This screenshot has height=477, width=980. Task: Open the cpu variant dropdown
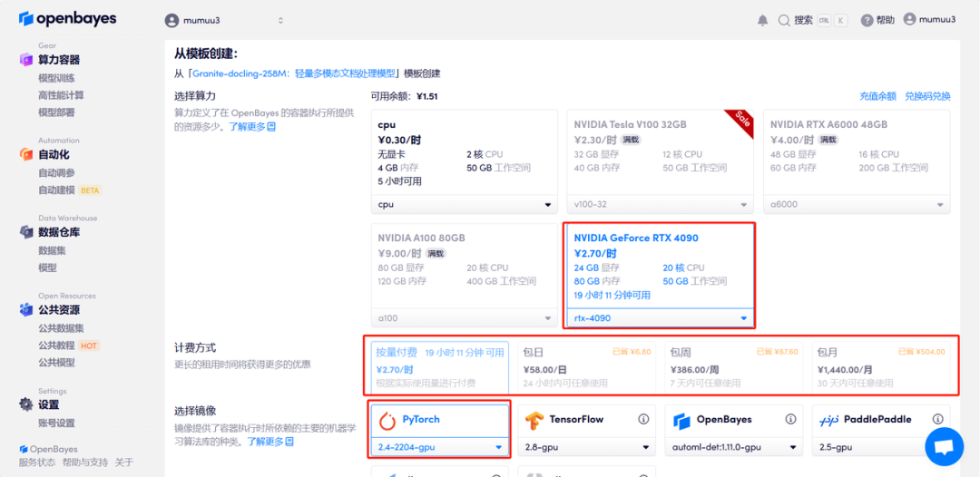465,204
